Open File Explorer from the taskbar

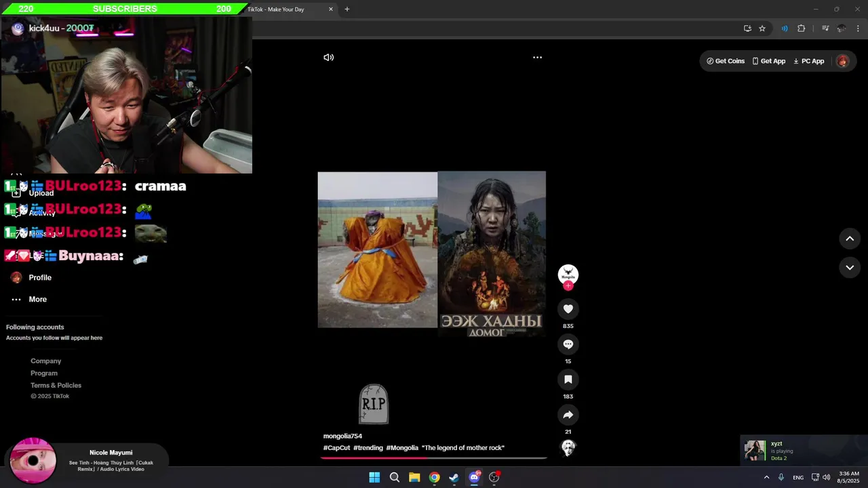pos(414,477)
